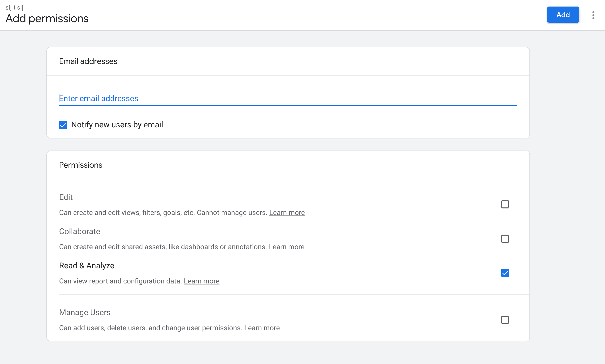Screen dimensions: 605x364
Task: Click the Email addresses section heading
Action: 88,61
